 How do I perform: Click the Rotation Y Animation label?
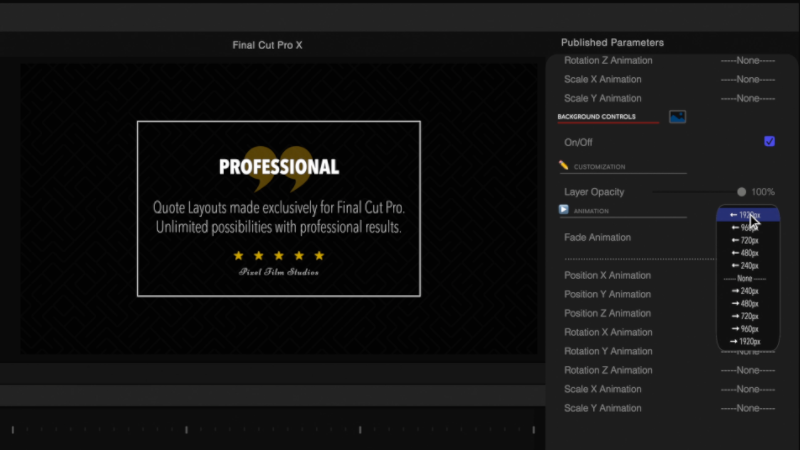[608, 351]
